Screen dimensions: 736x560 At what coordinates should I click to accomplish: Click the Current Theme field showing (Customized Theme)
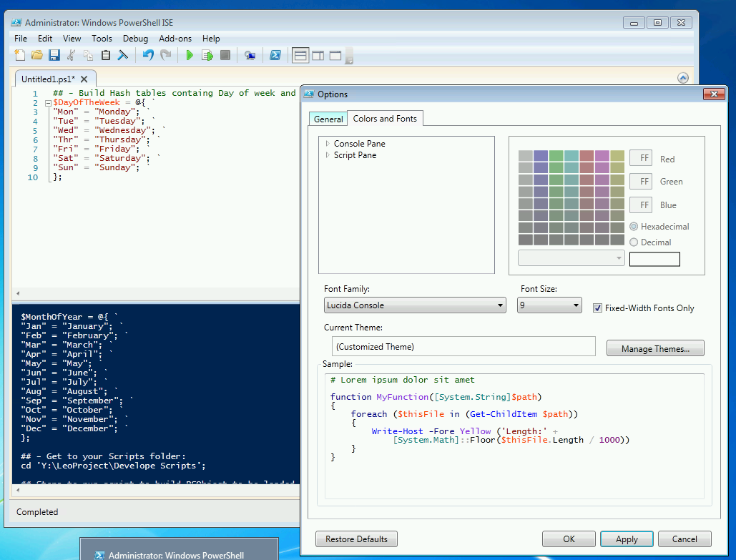pyautogui.click(x=463, y=346)
